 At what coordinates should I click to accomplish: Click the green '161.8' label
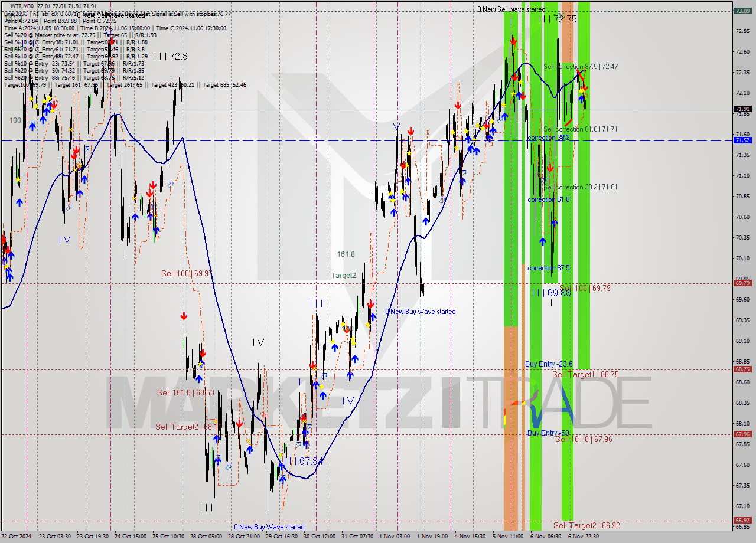(346, 254)
